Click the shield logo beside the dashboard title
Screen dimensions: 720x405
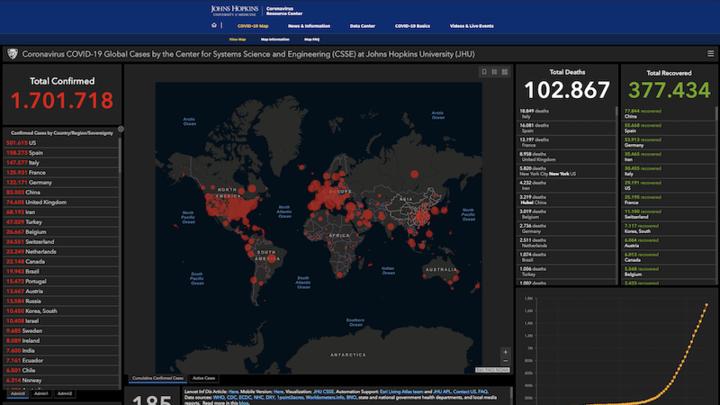12,54
